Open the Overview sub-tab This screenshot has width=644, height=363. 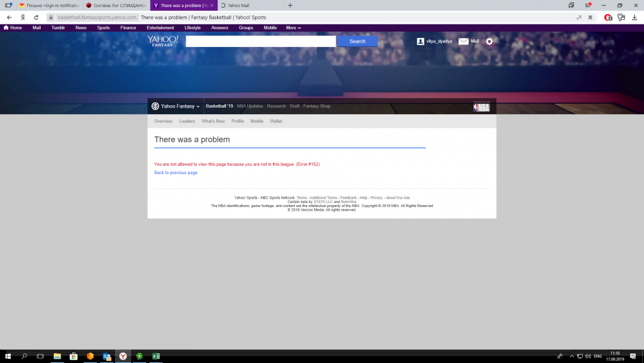[x=163, y=121]
